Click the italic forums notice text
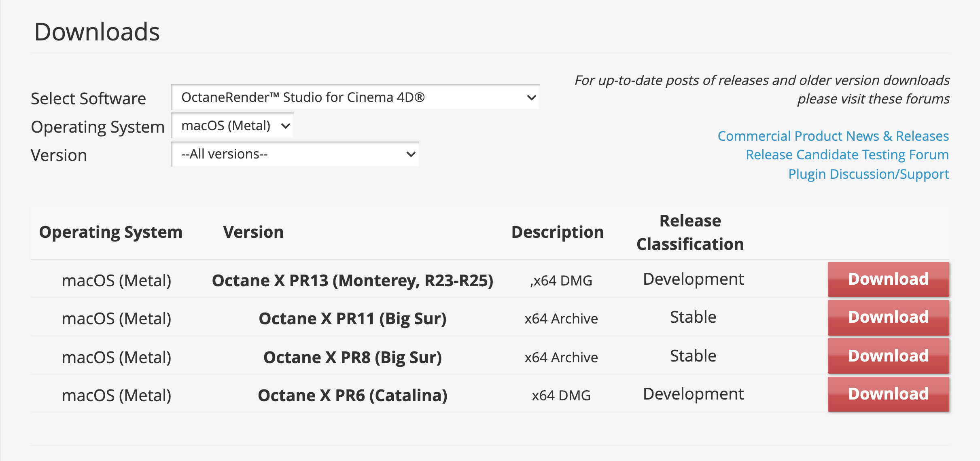This screenshot has width=980, height=461. click(x=762, y=89)
